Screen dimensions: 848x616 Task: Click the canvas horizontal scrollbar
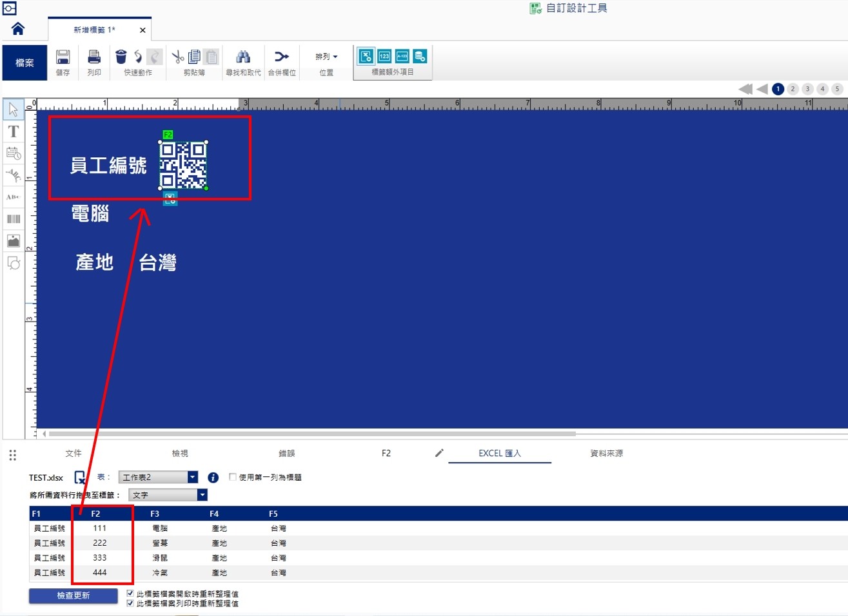[x=312, y=434]
